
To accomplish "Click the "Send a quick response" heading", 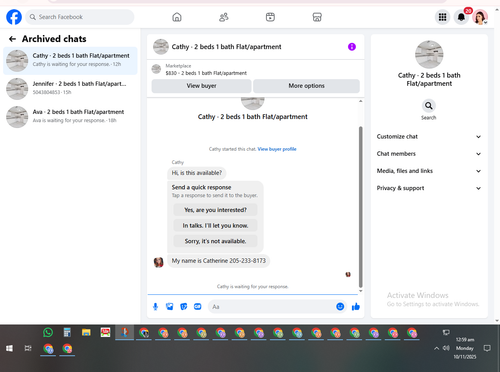I will 201,187.
